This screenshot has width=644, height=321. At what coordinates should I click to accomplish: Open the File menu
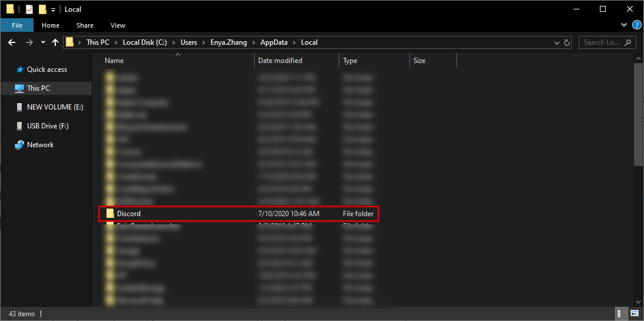(x=17, y=25)
